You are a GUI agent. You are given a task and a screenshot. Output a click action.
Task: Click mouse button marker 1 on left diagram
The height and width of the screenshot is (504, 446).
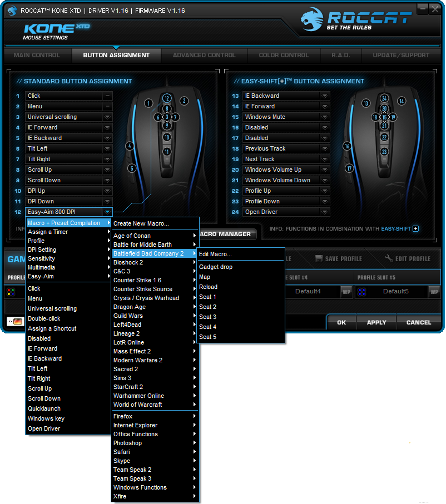click(x=148, y=103)
